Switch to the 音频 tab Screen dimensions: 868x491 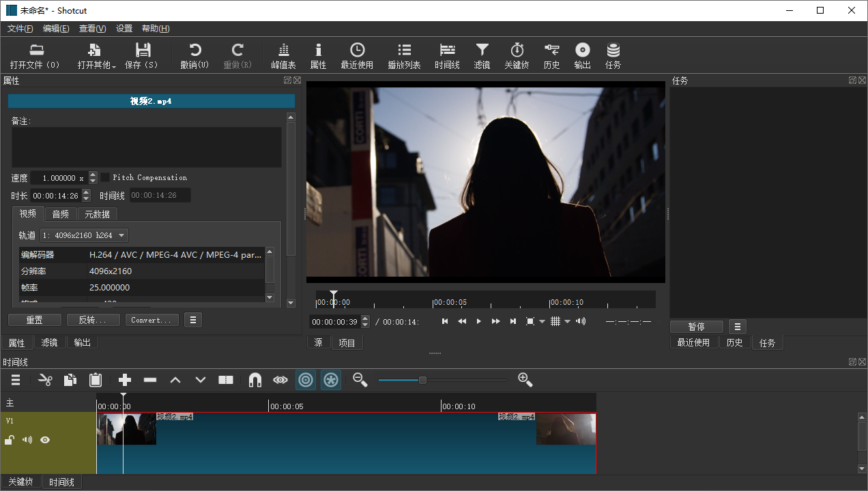point(61,214)
